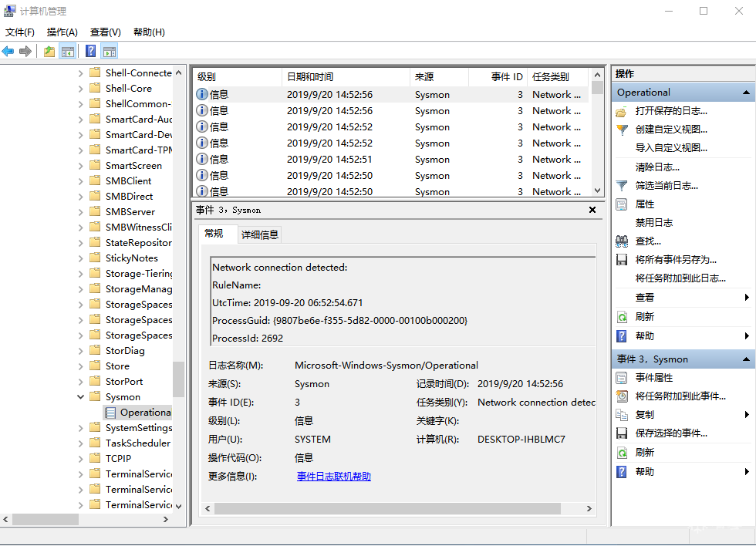Sort events by 来源 column header

[439, 77]
